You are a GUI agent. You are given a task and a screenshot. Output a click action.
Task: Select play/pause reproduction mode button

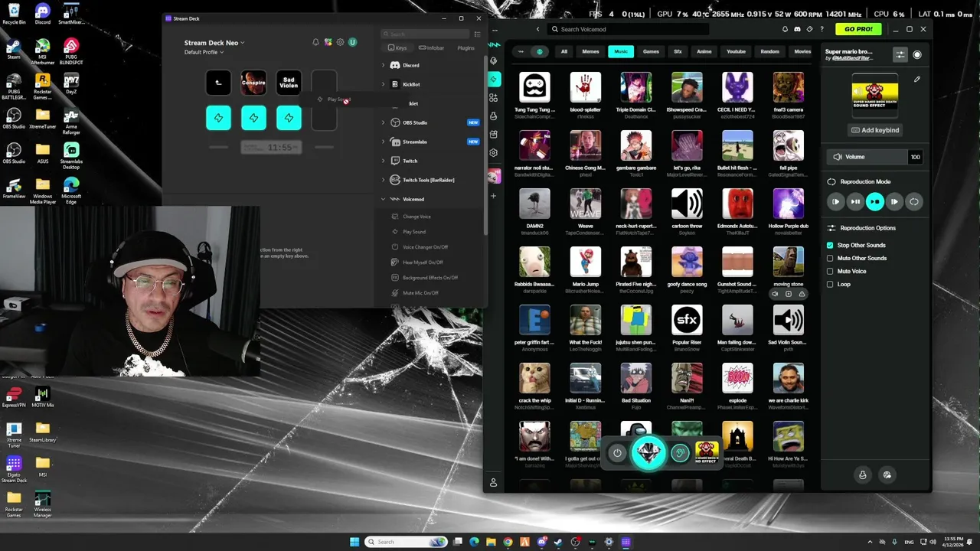[855, 202]
